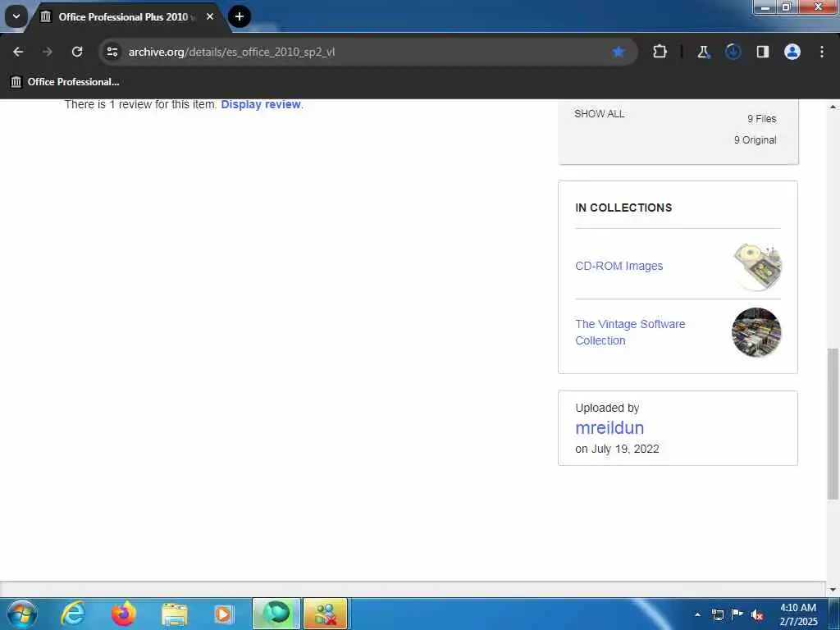Viewport: 840px width, 630px height.
Task: Restore down the Chrome window
Action: tap(787, 7)
